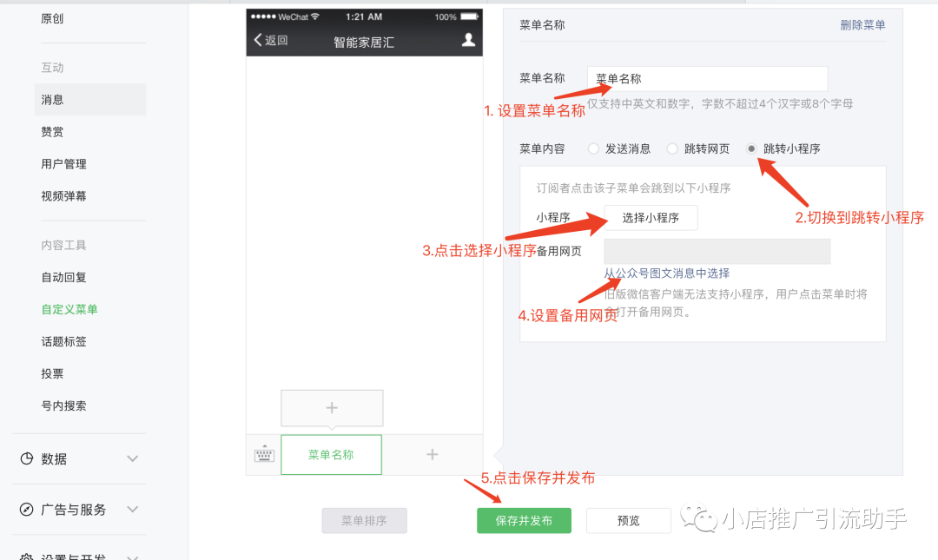Open 视频弹幕 in the sidebar
This screenshot has height=560, width=938.
click(x=63, y=196)
